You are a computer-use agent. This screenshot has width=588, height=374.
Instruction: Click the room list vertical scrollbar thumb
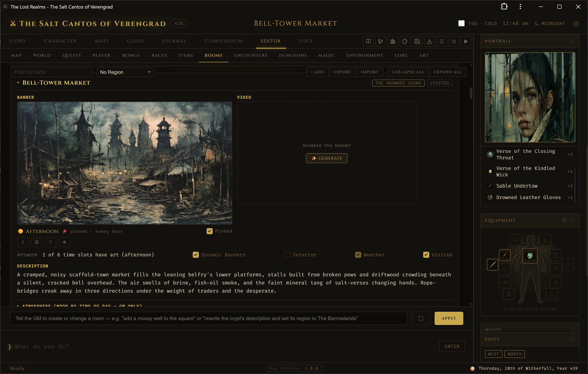click(x=471, y=93)
